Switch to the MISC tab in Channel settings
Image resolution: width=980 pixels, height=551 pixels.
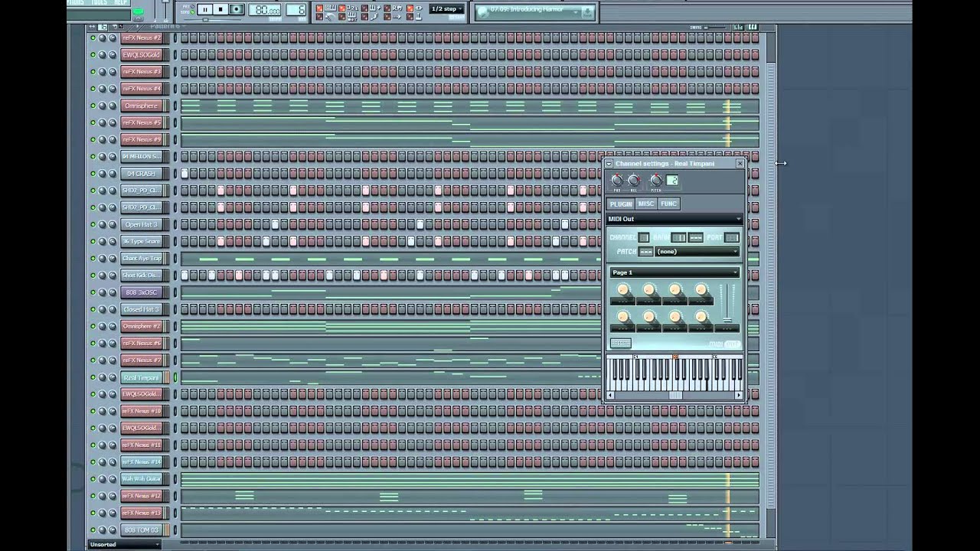[646, 204]
